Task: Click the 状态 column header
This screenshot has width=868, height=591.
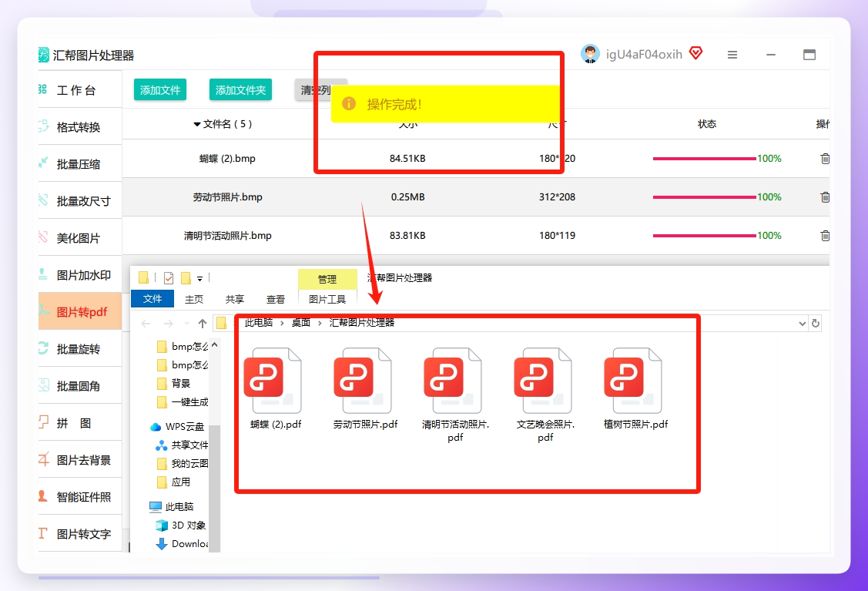Action: (707, 124)
